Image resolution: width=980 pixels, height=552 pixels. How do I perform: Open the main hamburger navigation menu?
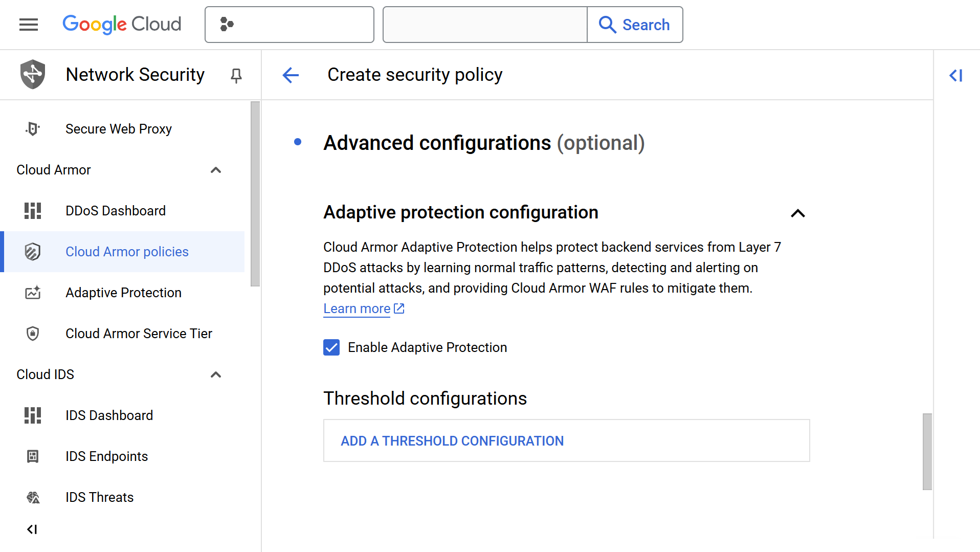point(29,25)
